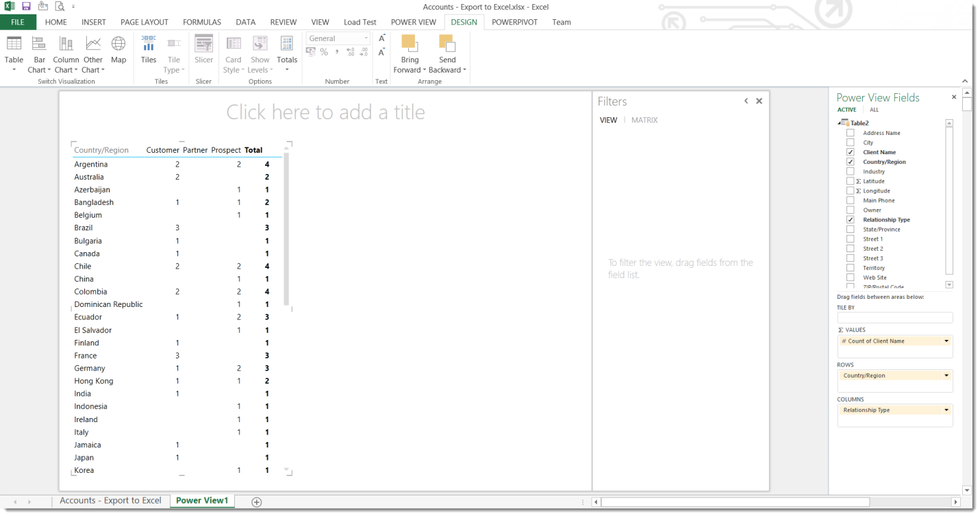Screen dimensions: 980x516
Task: Check the City field checkbox
Action: [x=851, y=143]
